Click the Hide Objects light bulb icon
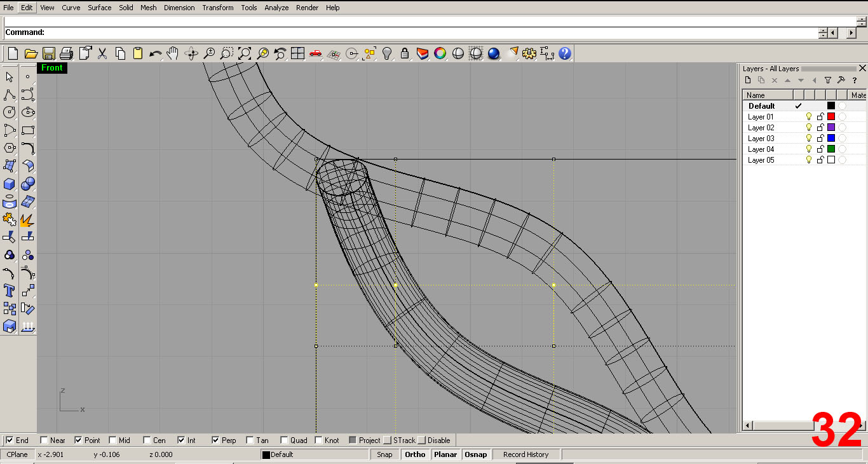This screenshot has width=868, height=464. click(386, 54)
